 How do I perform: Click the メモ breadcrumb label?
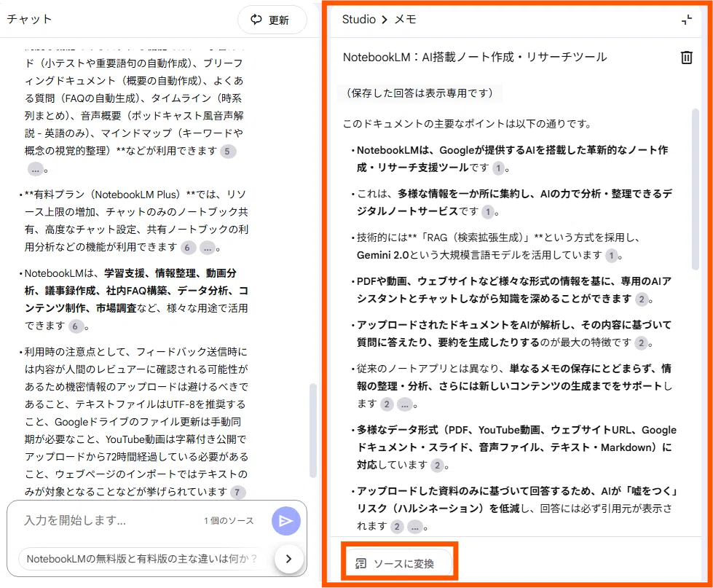(x=405, y=20)
